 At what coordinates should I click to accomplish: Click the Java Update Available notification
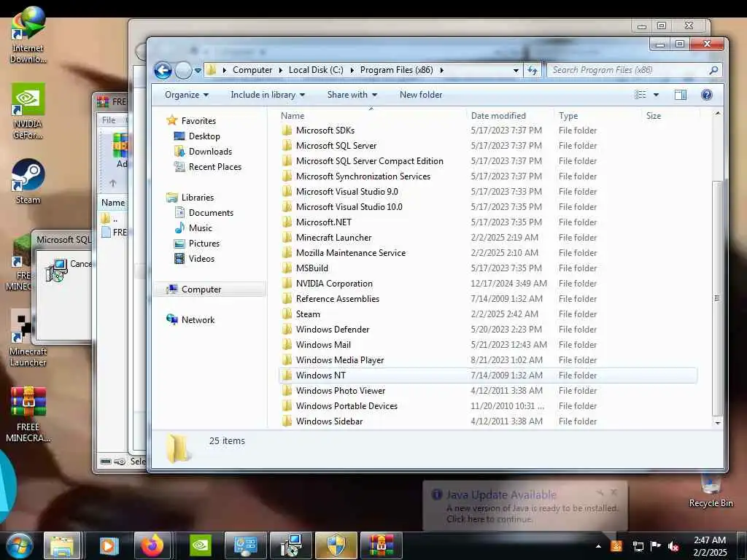[x=525, y=506]
